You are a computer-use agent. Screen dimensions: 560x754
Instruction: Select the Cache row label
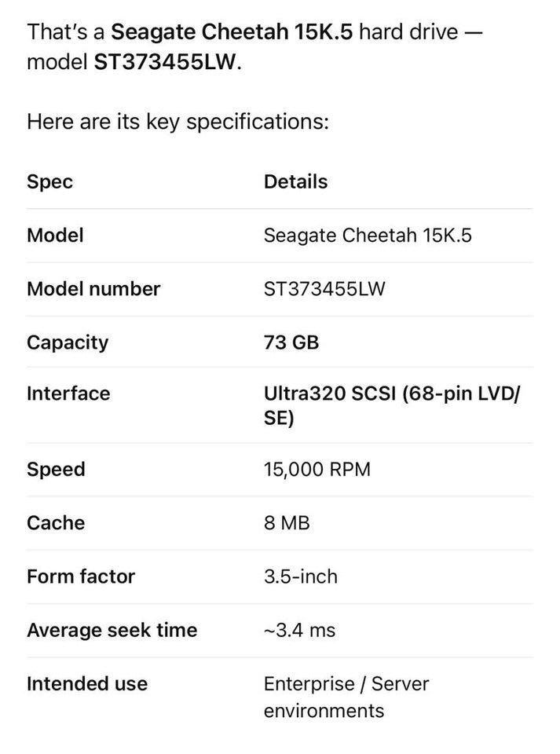[56, 523]
